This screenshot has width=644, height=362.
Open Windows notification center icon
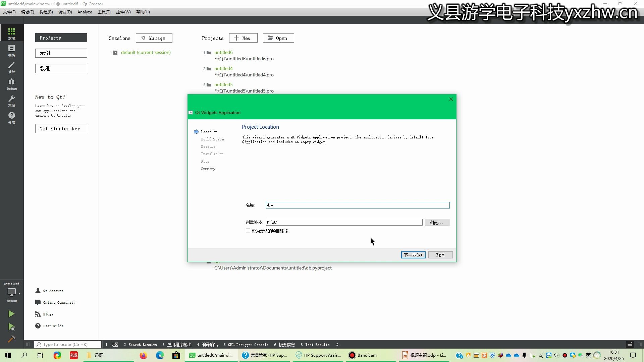[633, 355]
